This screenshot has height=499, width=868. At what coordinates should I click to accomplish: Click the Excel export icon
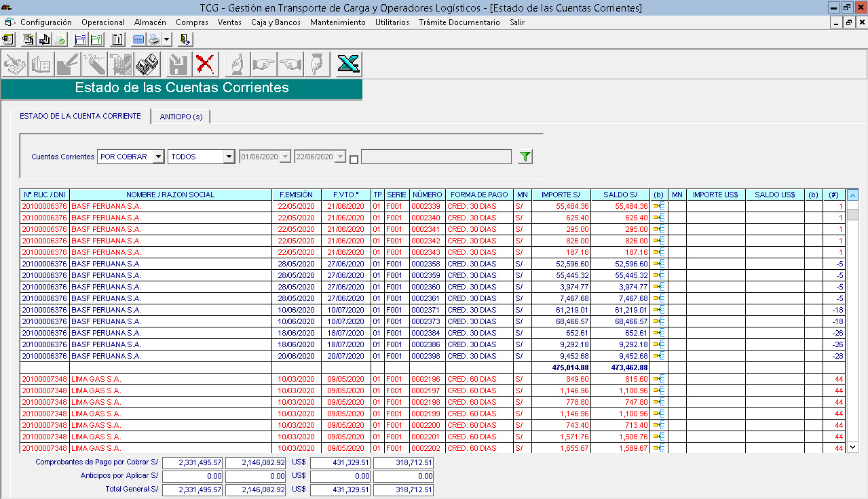coord(349,64)
